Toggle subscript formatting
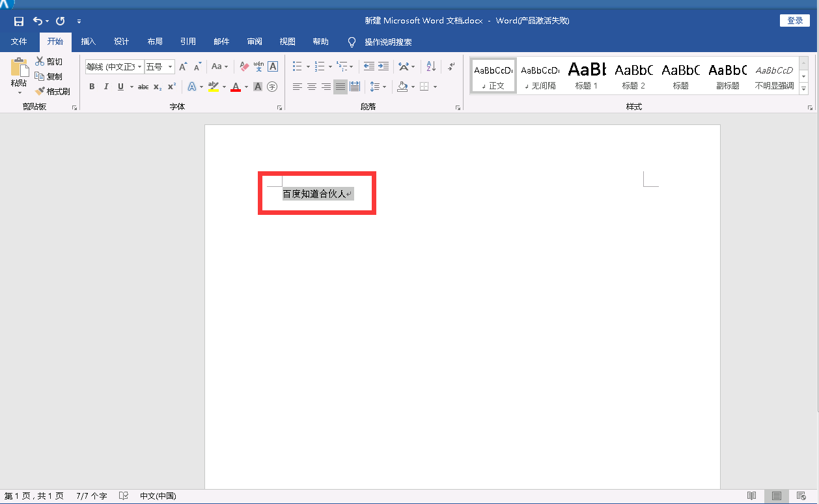 tap(158, 87)
